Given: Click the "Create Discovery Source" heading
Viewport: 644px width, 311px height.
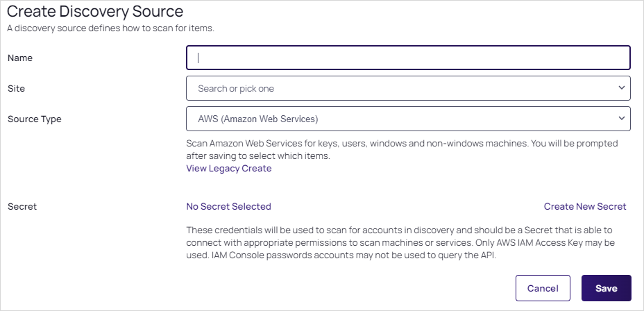Looking at the screenshot, I should (x=95, y=12).
